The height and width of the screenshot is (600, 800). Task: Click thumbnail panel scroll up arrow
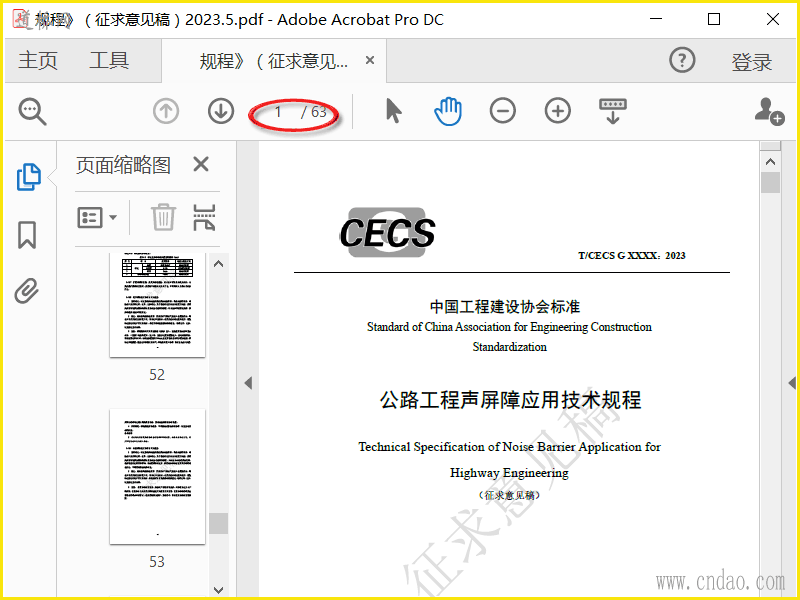[218, 264]
